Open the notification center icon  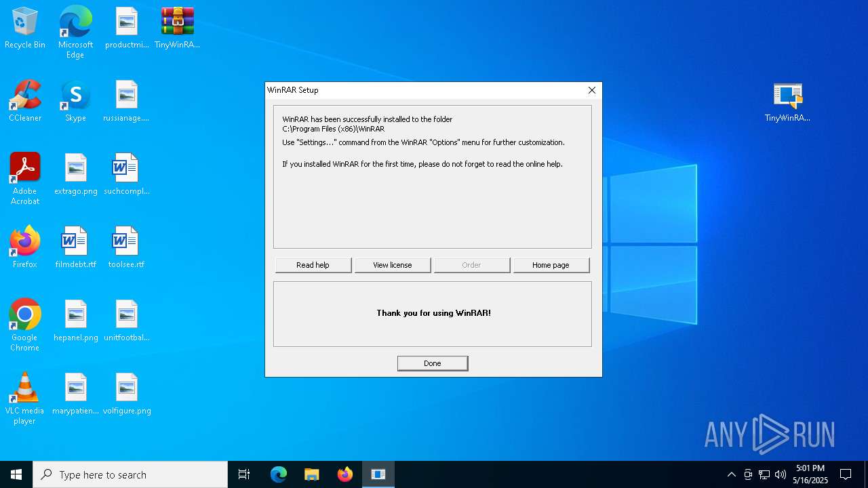coord(846,474)
